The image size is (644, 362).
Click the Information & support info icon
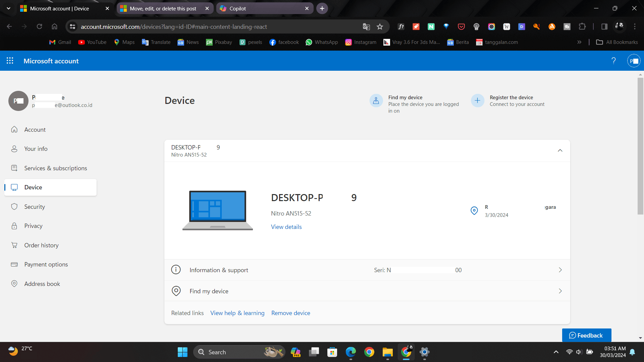[176, 269]
